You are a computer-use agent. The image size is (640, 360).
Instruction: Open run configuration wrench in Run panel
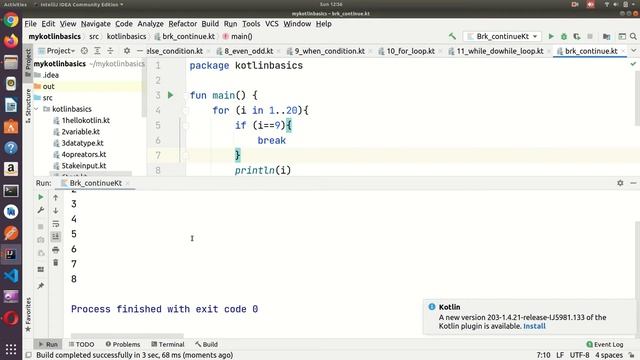pos(41,210)
